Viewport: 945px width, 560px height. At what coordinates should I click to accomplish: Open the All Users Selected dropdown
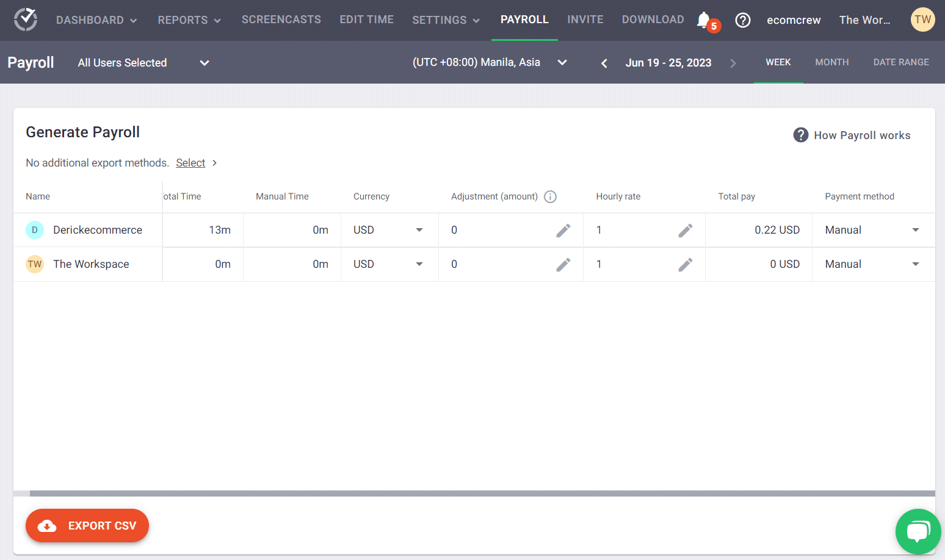pyautogui.click(x=143, y=63)
